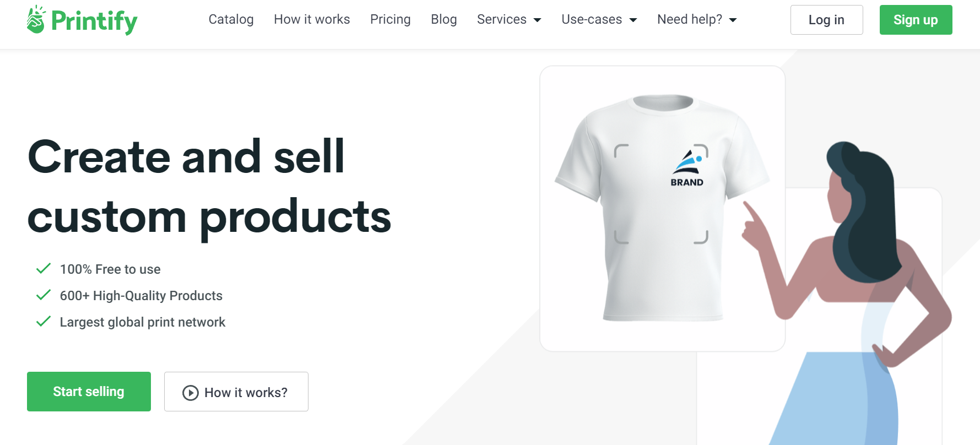
Task: Click the checkmark beside 600+ High-Quality Products
Action: pos(44,295)
